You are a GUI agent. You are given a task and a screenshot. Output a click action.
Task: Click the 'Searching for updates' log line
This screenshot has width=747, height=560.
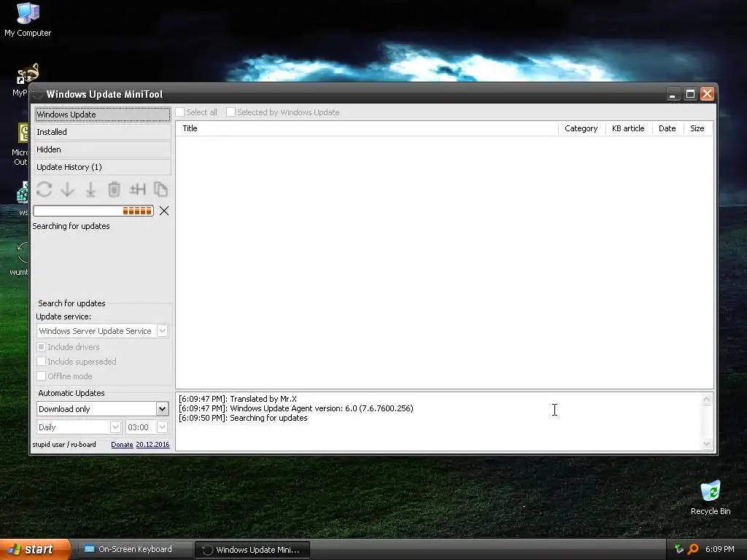click(x=243, y=418)
